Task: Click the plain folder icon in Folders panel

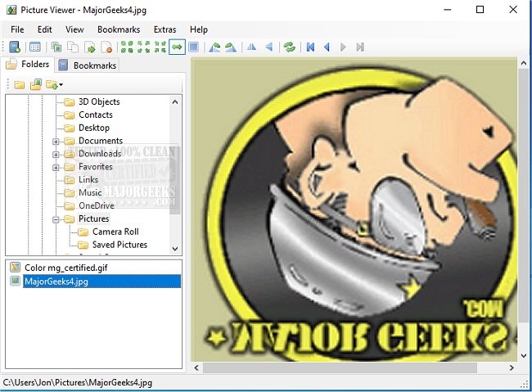Action: click(20, 84)
